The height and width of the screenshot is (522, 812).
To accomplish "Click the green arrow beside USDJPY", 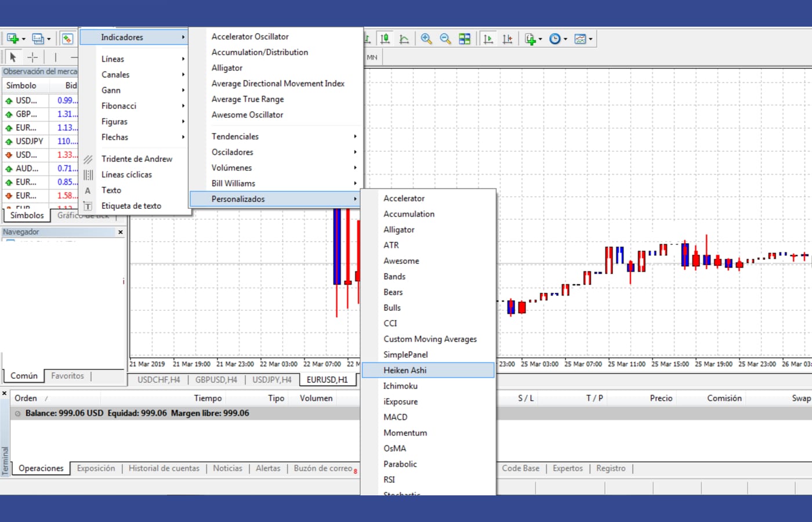I will point(9,142).
